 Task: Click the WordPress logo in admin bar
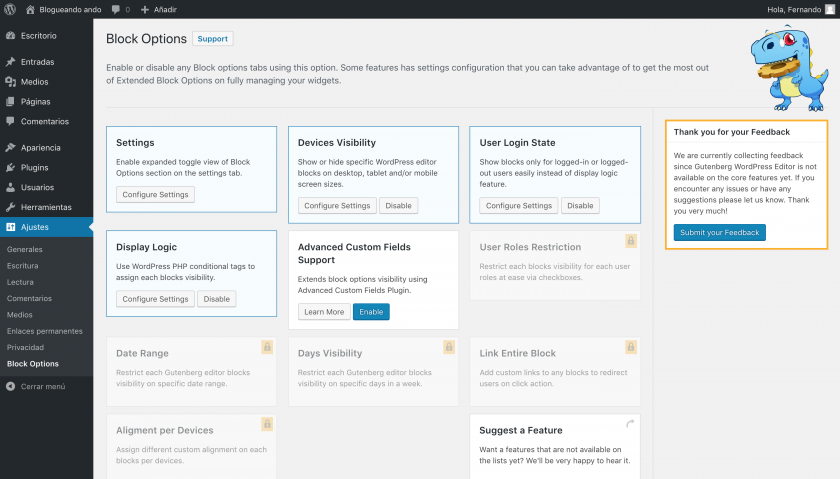tap(10, 9)
